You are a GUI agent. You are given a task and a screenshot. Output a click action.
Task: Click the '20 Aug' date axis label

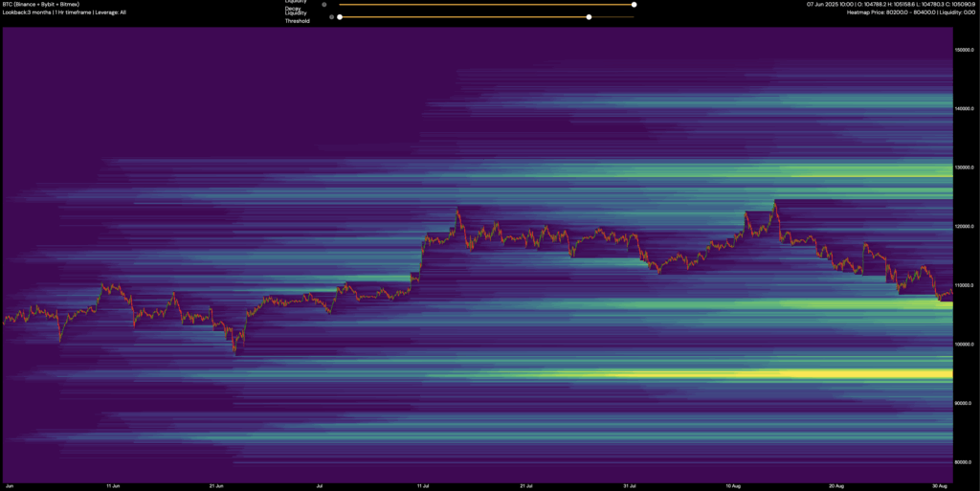click(x=836, y=486)
